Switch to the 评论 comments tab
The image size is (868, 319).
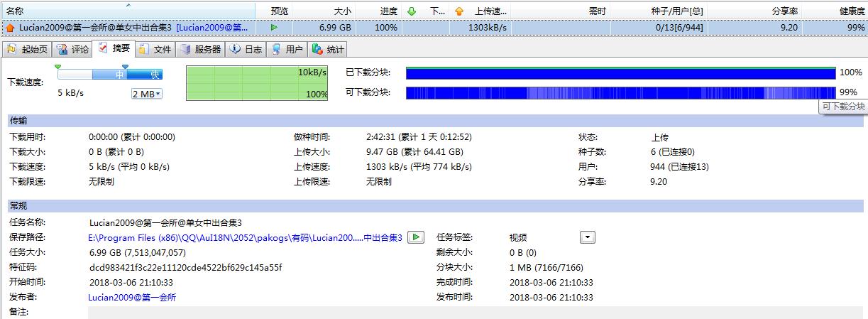(x=73, y=50)
